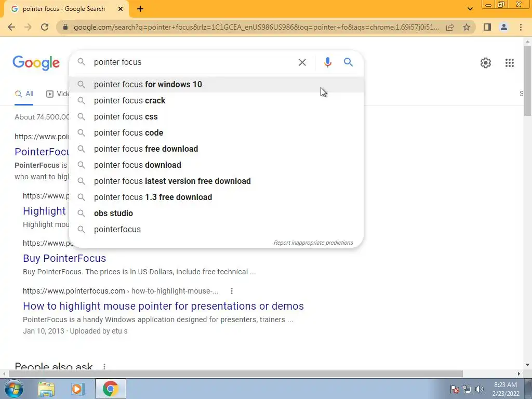Select suggestion pointer focus css

[216, 117]
